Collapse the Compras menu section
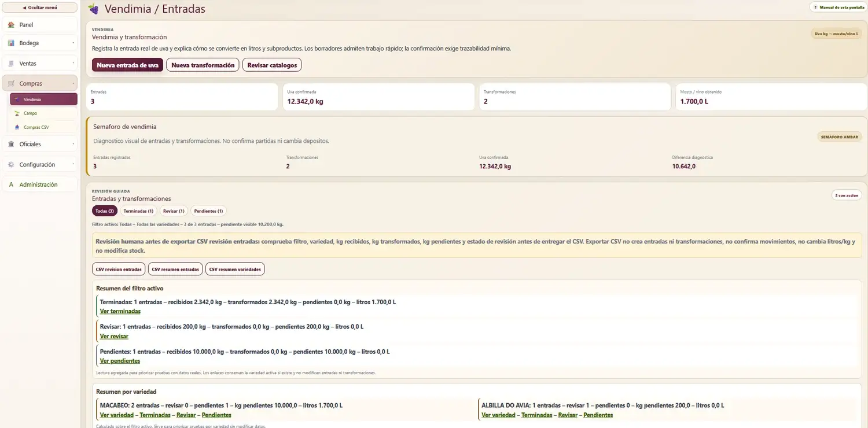The width and height of the screenshot is (868, 428). tap(39, 83)
